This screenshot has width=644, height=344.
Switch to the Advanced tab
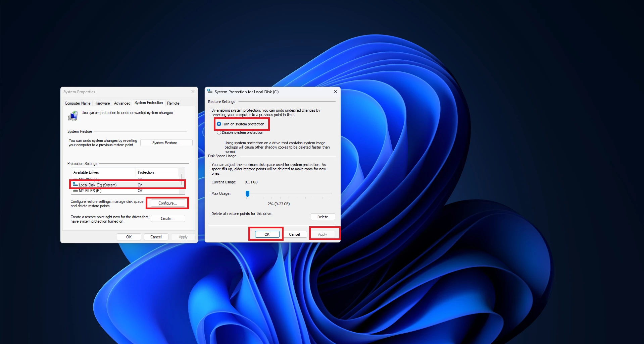(x=122, y=103)
